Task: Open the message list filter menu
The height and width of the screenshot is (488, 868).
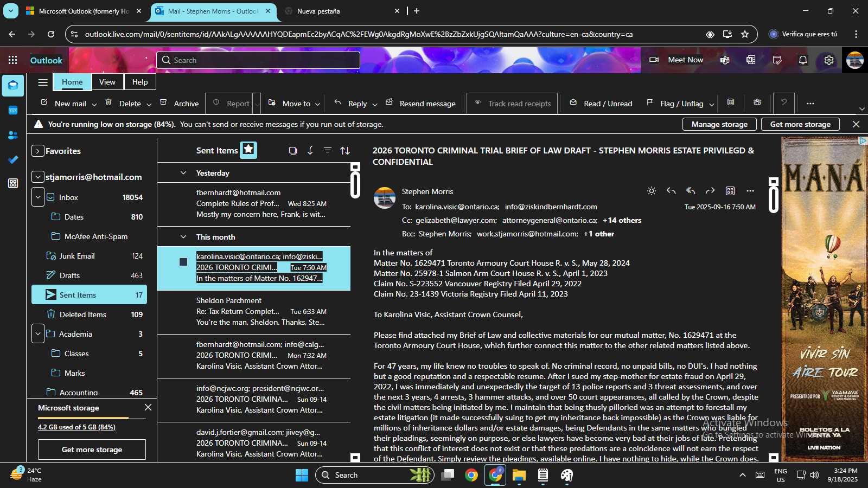Action: (328, 150)
